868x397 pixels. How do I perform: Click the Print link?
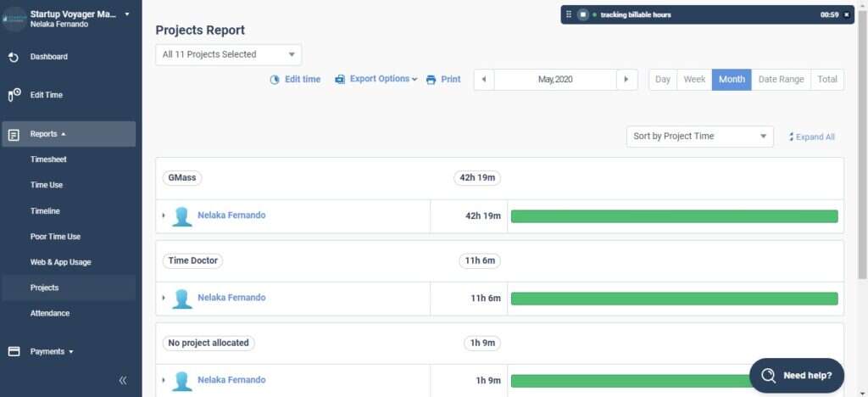[x=451, y=79]
